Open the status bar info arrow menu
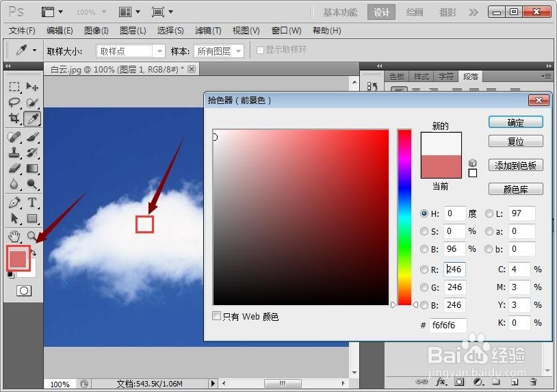Image resolution: width=557 pixels, height=392 pixels. tap(213, 383)
